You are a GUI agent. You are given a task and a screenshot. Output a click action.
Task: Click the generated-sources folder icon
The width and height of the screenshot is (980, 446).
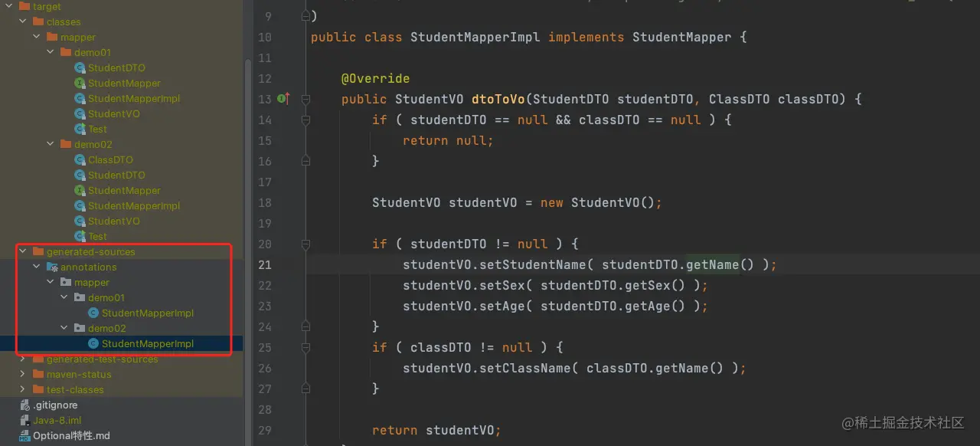(x=38, y=251)
